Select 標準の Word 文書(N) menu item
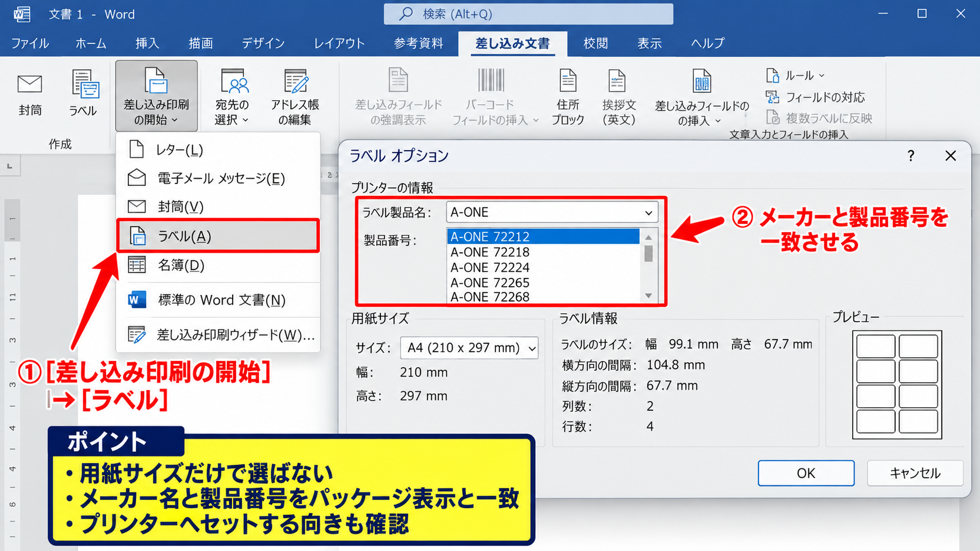This screenshot has width=980, height=551. pos(218,300)
